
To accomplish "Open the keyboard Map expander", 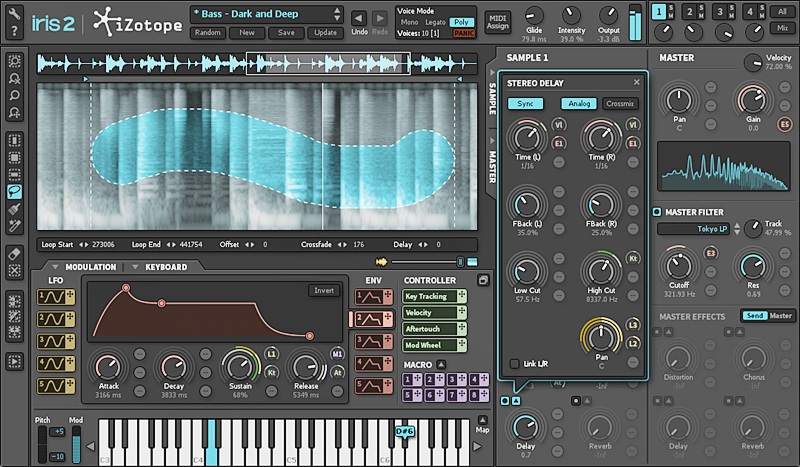I will [x=482, y=420].
